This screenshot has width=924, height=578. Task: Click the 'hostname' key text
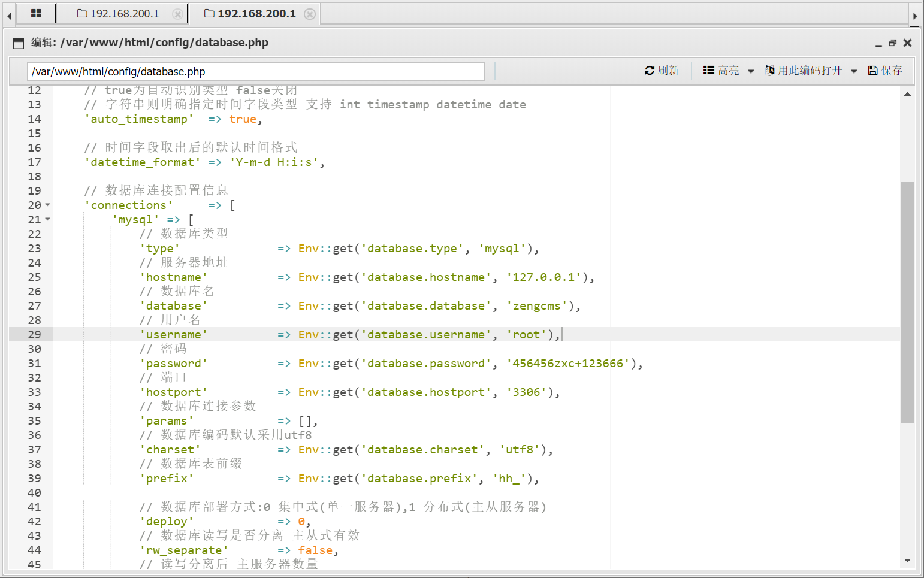pos(173,277)
